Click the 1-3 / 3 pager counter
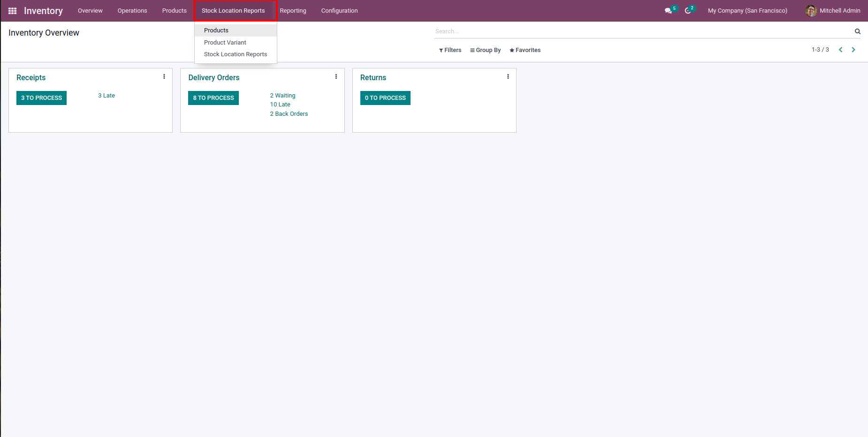The height and width of the screenshot is (437, 868). click(820, 50)
